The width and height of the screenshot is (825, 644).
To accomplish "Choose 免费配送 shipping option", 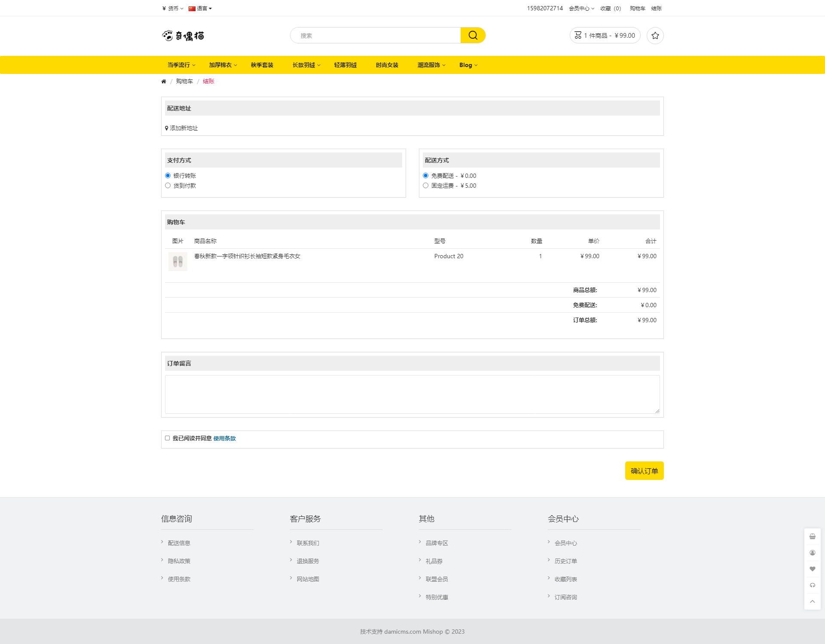I will [x=425, y=176].
